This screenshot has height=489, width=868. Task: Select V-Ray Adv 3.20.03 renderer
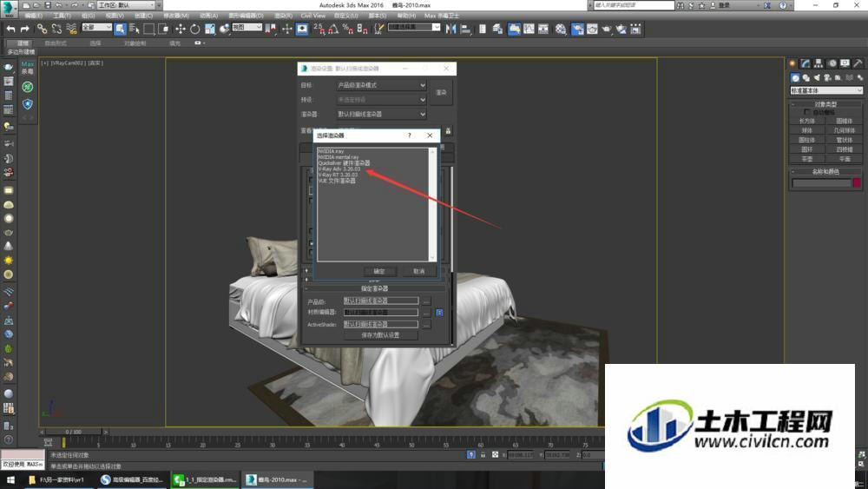pyautogui.click(x=339, y=169)
